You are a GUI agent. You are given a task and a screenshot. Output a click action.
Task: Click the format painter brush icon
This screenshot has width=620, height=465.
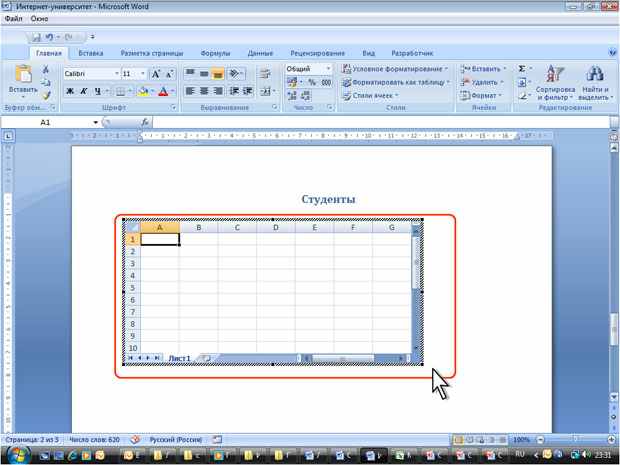[46, 96]
